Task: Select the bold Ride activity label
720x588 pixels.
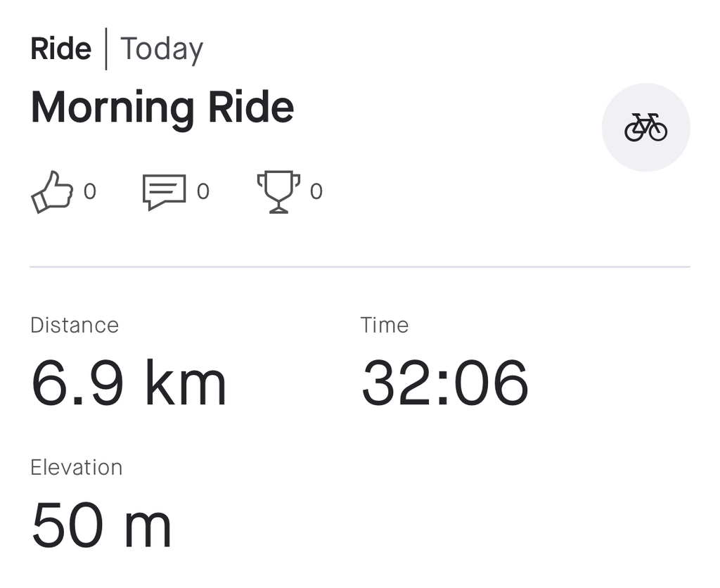Action: pos(61,49)
